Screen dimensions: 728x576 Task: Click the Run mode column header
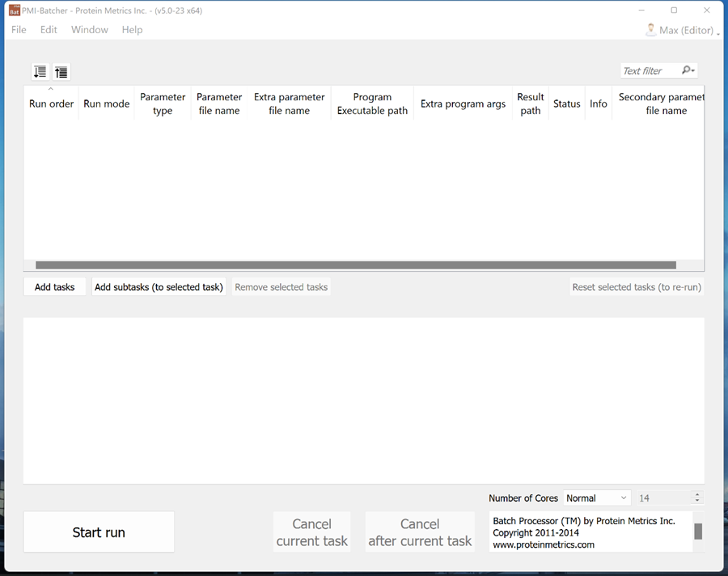pos(106,104)
